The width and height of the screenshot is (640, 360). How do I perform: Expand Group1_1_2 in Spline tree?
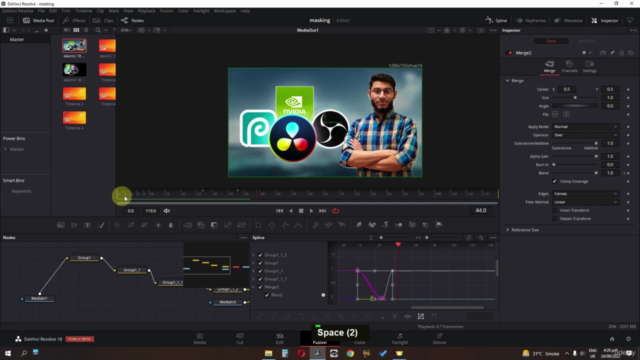(253, 255)
